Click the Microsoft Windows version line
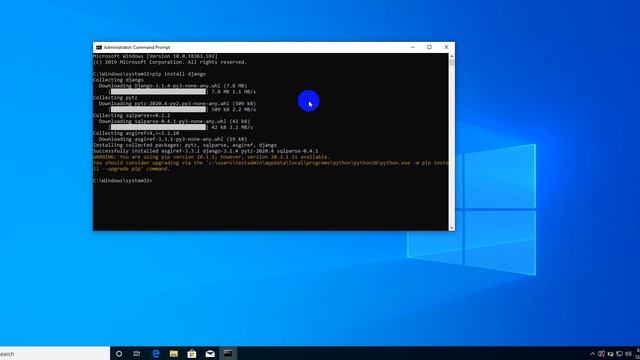 coord(155,56)
